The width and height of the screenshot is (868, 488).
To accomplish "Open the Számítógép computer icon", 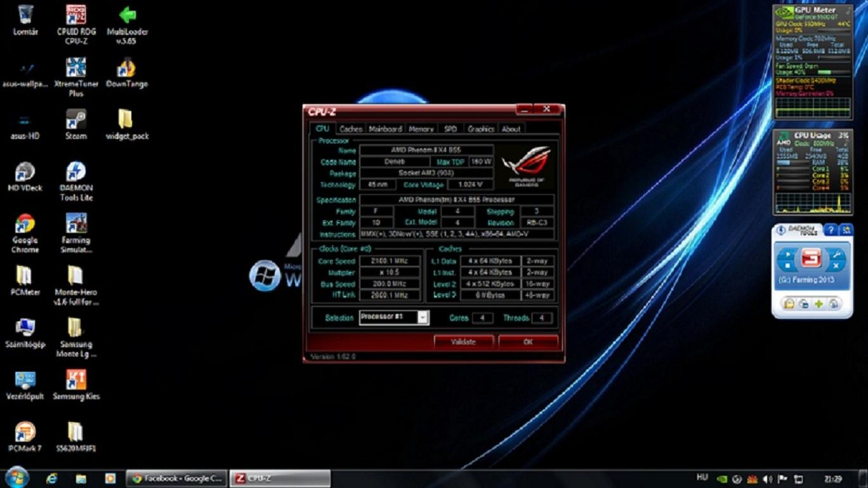I will [25, 333].
